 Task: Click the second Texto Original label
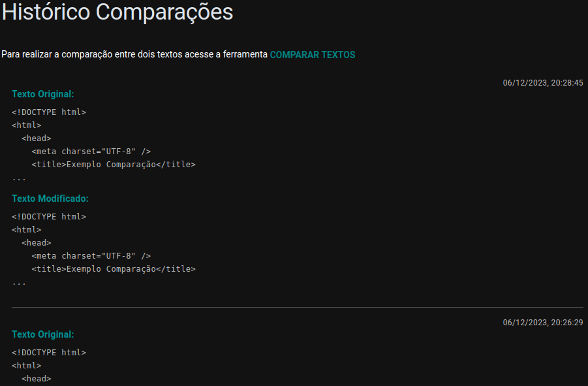pyautogui.click(x=42, y=334)
